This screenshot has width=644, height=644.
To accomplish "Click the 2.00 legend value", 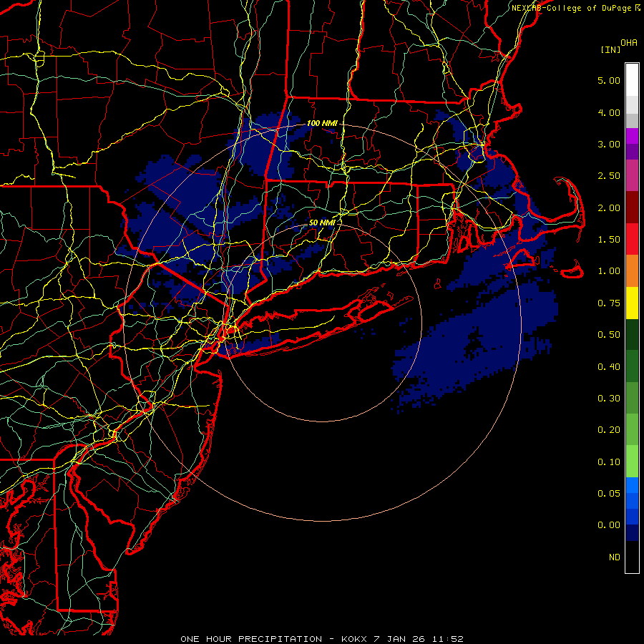I will [609, 208].
